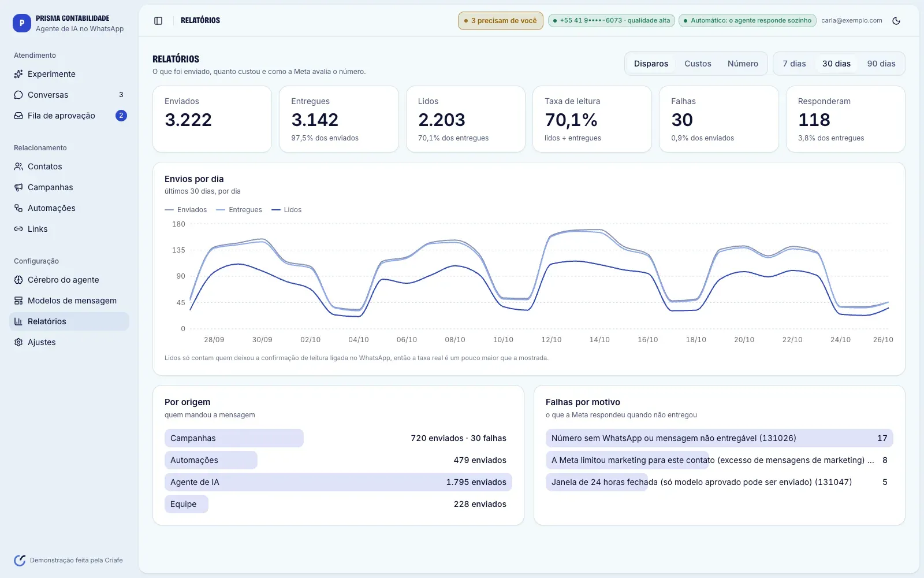Open carla@exemplo.com account menu
Image resolution: width=924 pixels, height=578 pixels.
852,21
